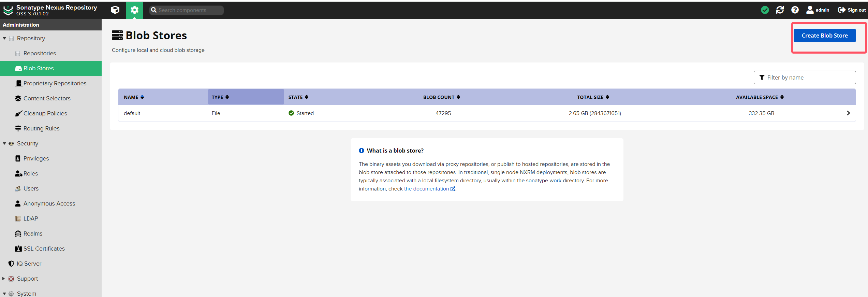Open row details chevron for default blob store
The height and width of the screenshot is (297, 868).
click(848, 113)
